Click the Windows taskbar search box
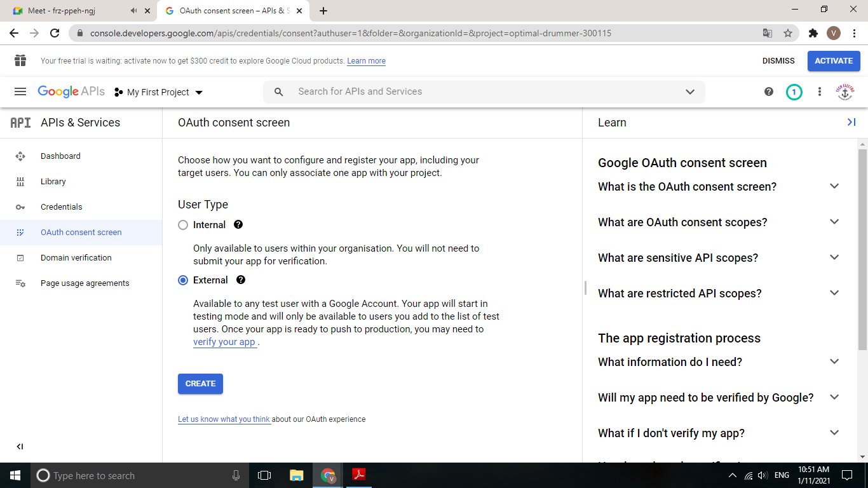This screenshot has width=868, height=488. click(140, 475)
